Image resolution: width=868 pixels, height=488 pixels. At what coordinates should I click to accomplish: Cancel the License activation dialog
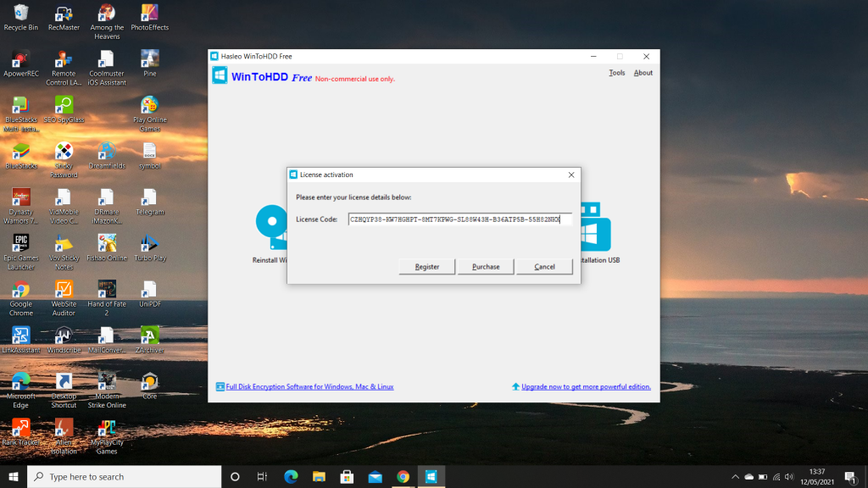click(544, 267)
